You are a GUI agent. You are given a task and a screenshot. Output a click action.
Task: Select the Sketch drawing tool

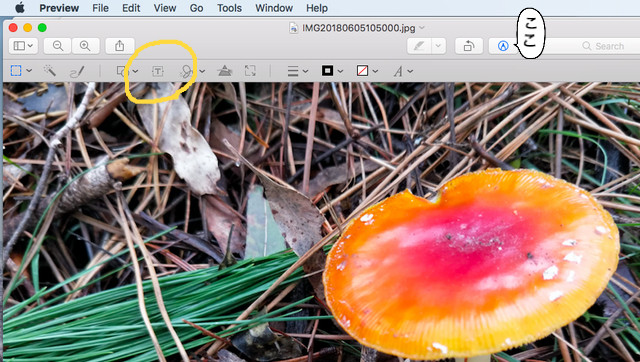(x=77, y=71)
